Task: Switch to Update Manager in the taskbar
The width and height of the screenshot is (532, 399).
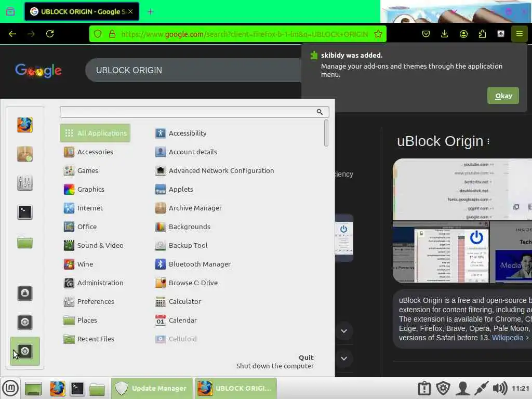Action: pyautogui.click(x=152, y=388)
